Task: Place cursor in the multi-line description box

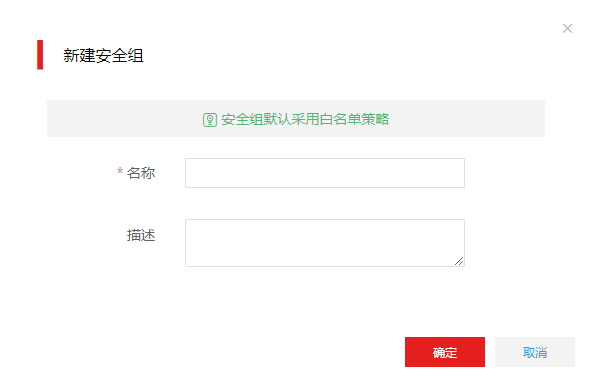Action: pos(325,243)
